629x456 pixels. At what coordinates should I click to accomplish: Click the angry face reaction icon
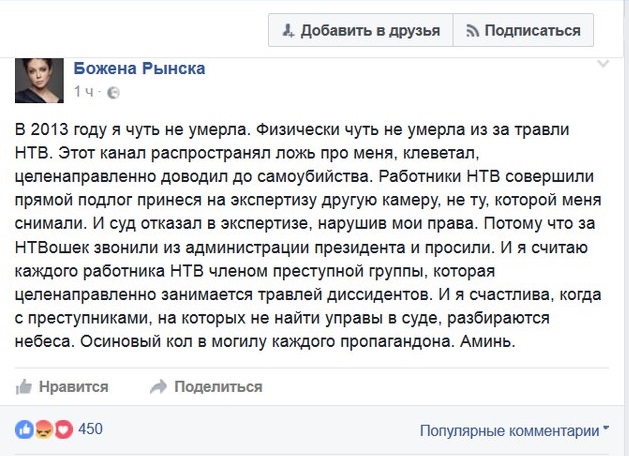pos(44,430)
